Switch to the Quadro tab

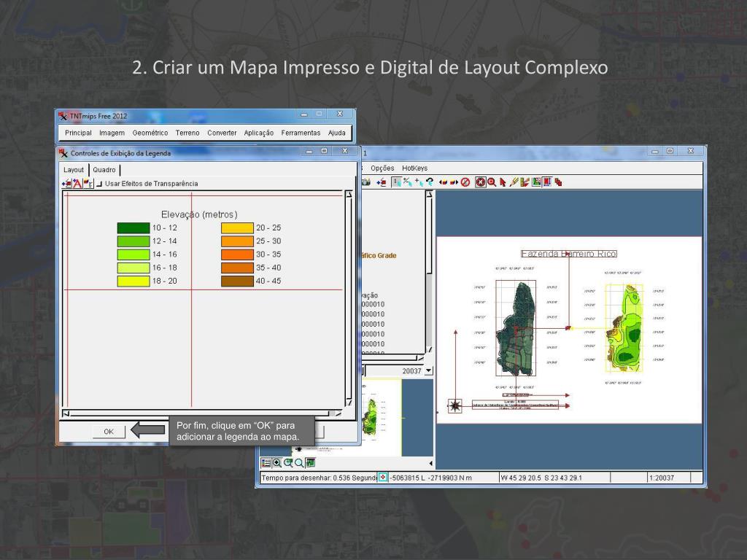[104, 170]
